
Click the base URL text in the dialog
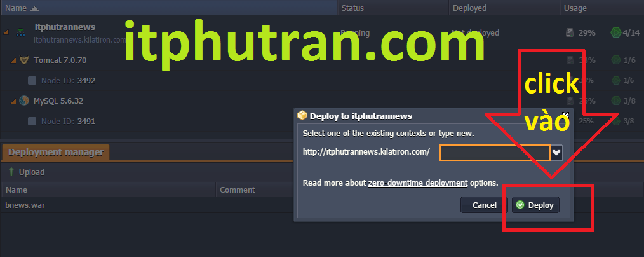click(x=366, y=152)
